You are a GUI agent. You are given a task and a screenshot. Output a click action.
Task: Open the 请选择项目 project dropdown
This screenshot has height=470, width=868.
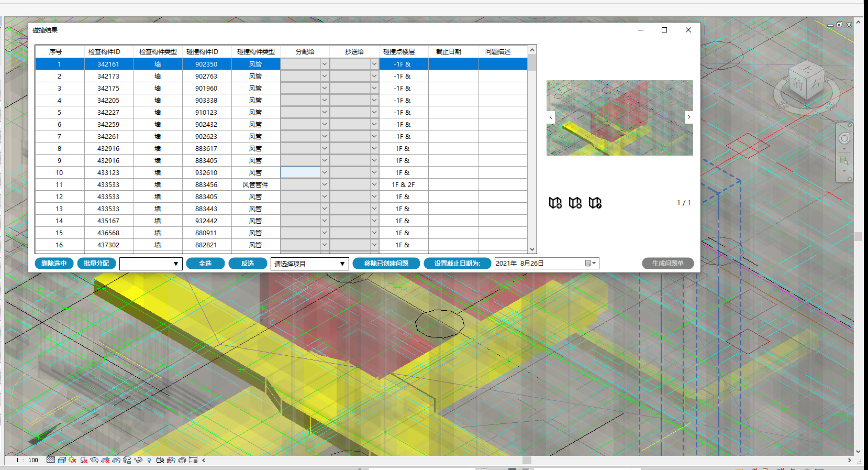(x=310, y=264)
